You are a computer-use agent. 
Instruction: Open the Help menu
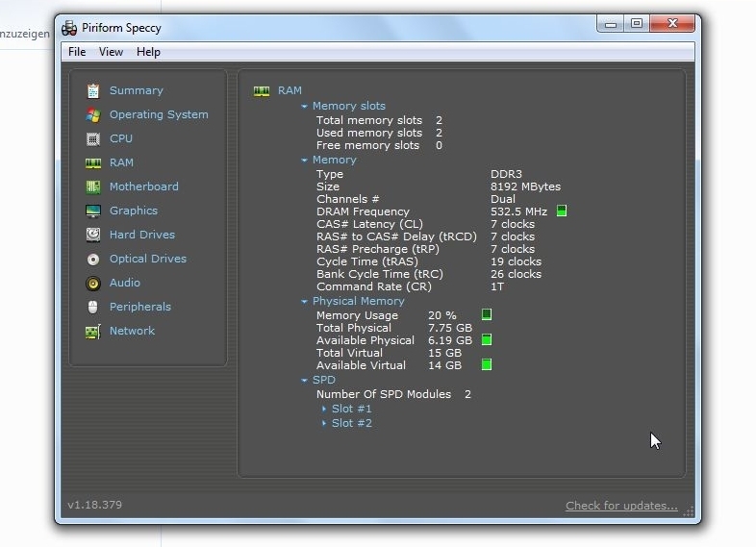(x=148, y=52)
